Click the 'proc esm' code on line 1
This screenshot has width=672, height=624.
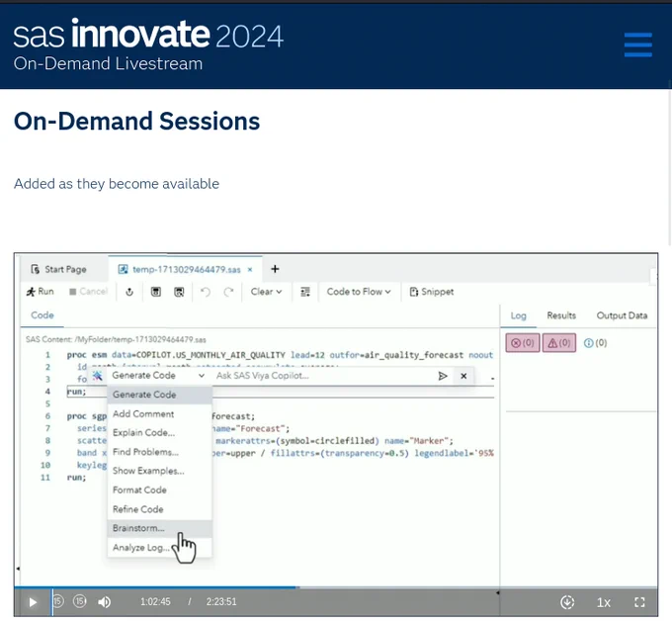tap(87, 355)
